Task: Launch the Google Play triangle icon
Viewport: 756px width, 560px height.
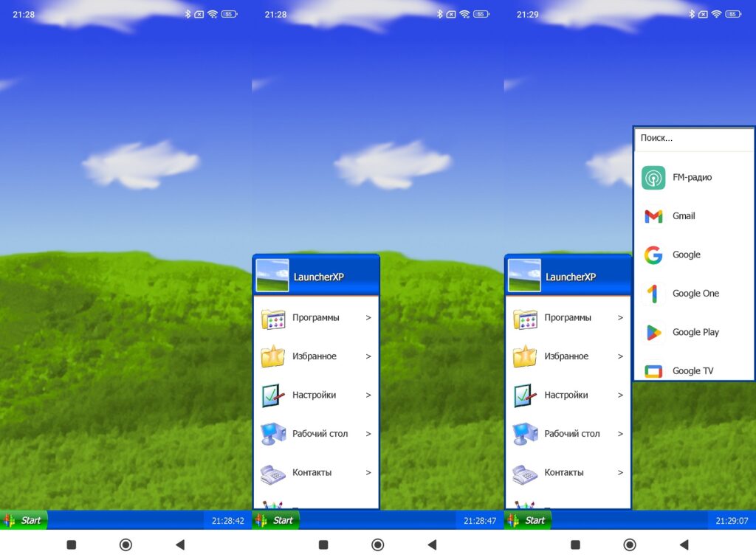Action: tap(653, 332)
